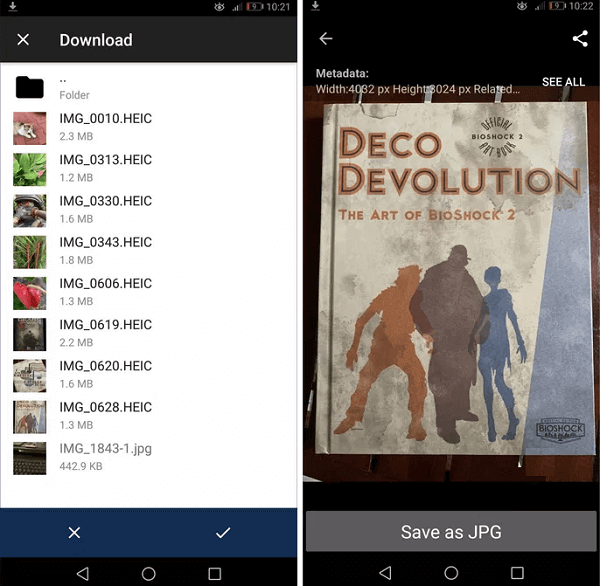600x586 pixels.
Task: Cancel the selection with the bottom X icon
Action: 74,532
